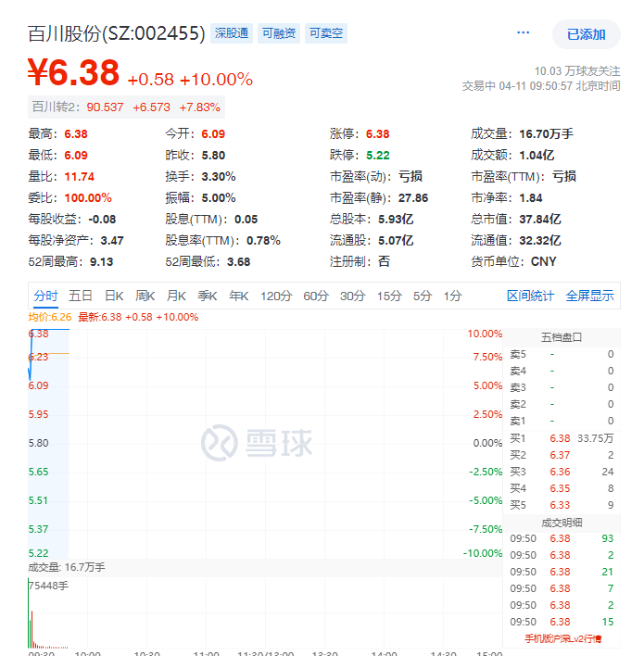Click the 委比 value 100.00%
This screenshot has height=656, width=644.
tap(88, 198)
